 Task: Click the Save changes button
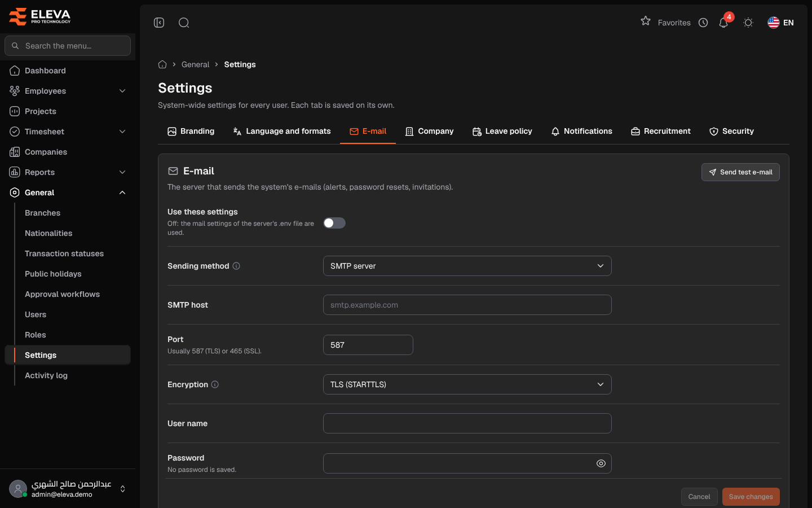[751, 497]
